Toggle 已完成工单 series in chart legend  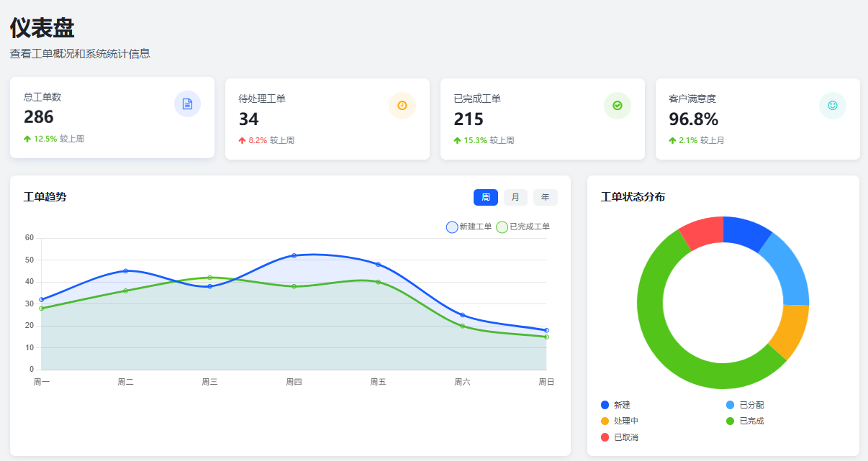[x=523, y=227]
